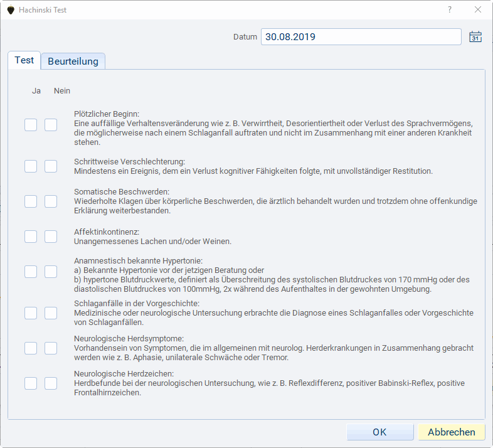Check Nein for Anamnestisch bekannte Hypertonie

(x=51, y=272)
